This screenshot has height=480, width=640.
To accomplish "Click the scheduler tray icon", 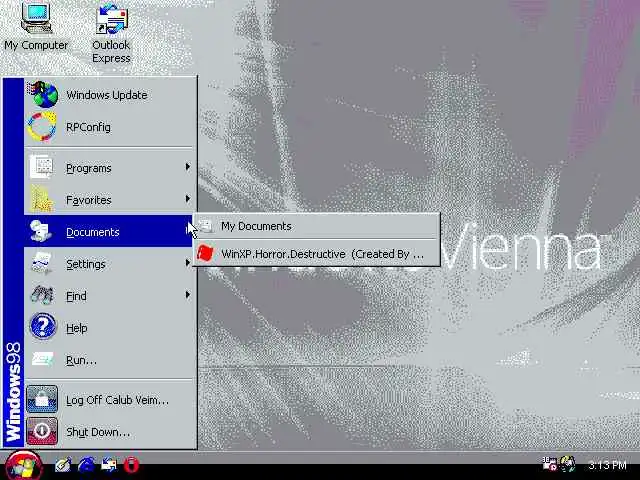I will tap(549, 464).
